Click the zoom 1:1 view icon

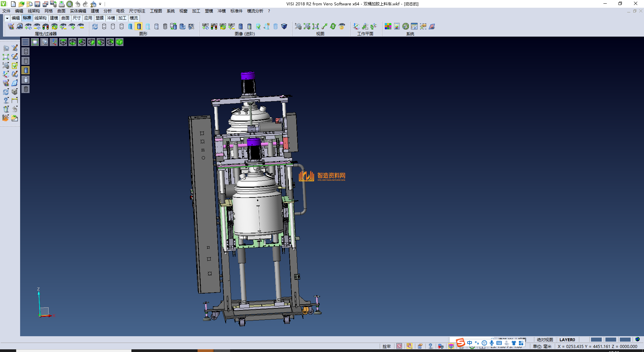click(x=316, y=26)
